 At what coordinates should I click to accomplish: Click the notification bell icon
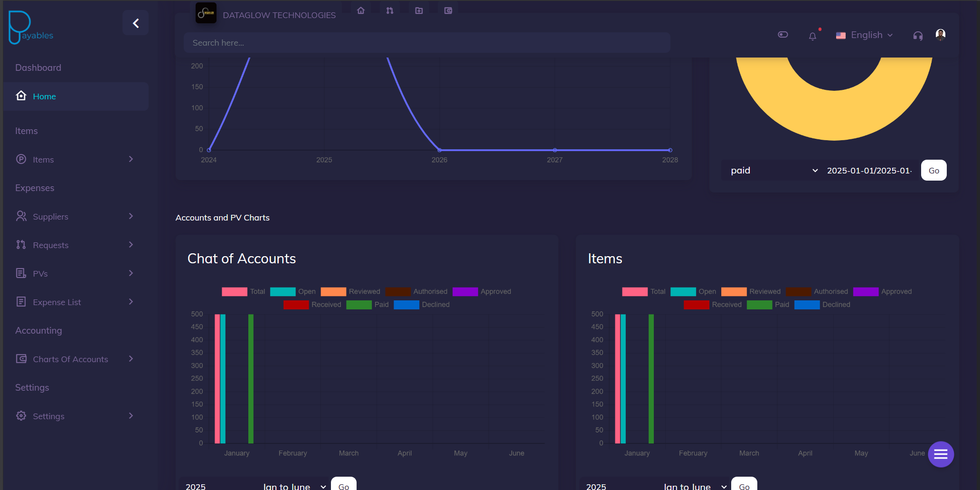812,36
